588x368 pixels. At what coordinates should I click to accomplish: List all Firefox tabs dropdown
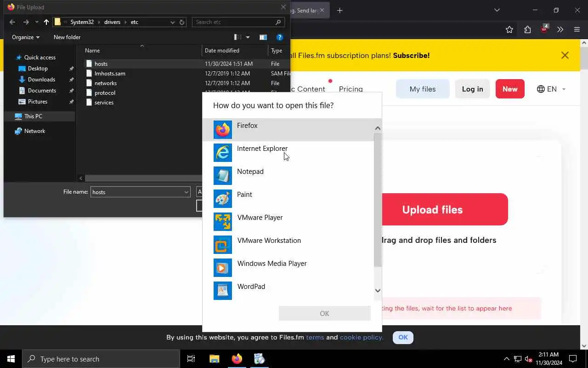[497, 10]
